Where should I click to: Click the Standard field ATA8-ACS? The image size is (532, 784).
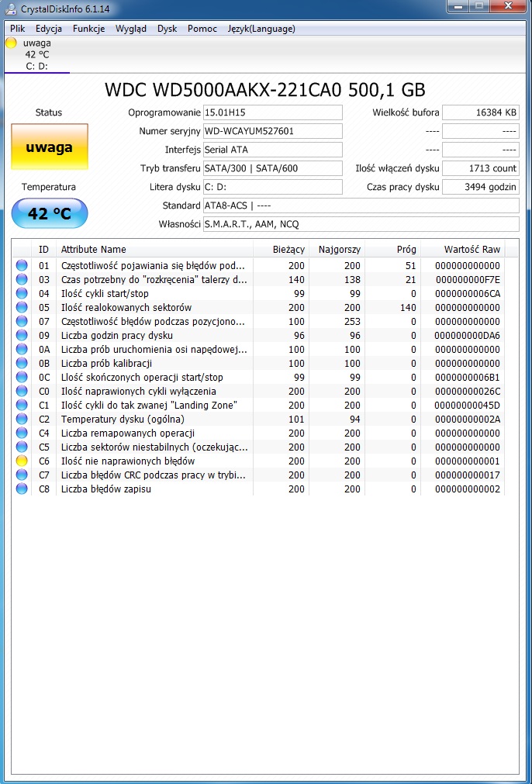coord(361,205)
